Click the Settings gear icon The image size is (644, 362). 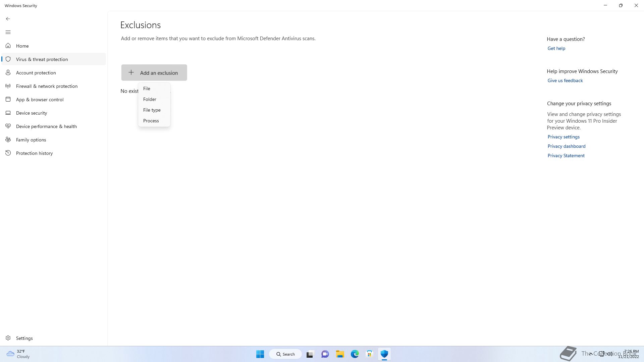(8, 338)
